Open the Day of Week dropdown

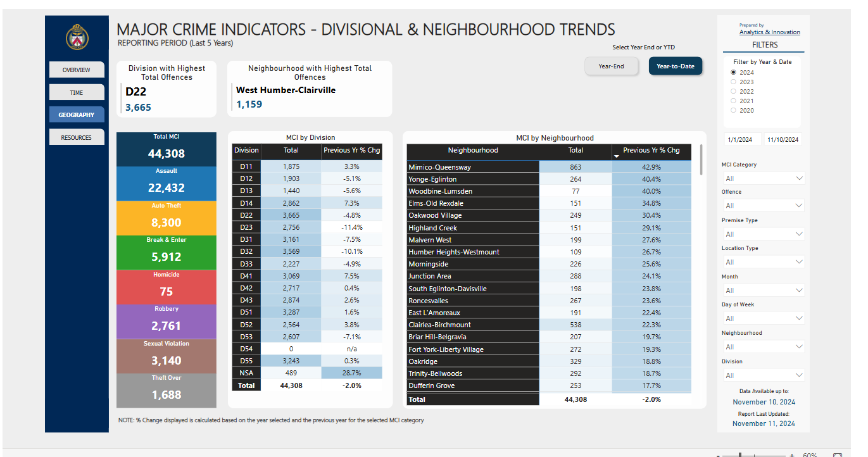pos(763,318)
